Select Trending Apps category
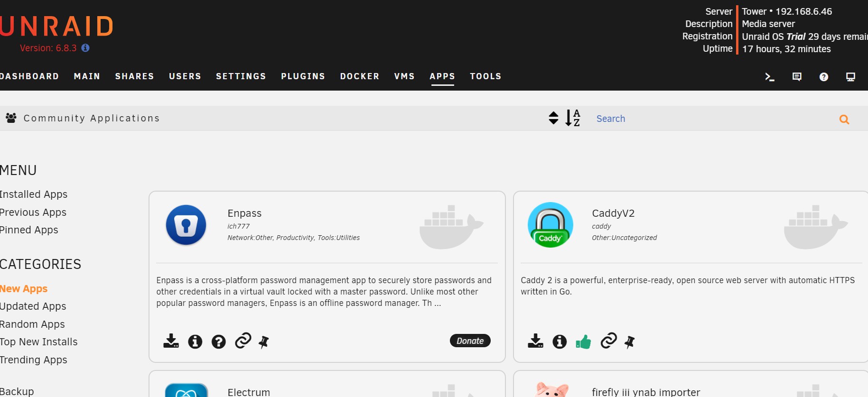Image resolution: width=868 pixels, height=397 pixels. click(x=34, y=360)
